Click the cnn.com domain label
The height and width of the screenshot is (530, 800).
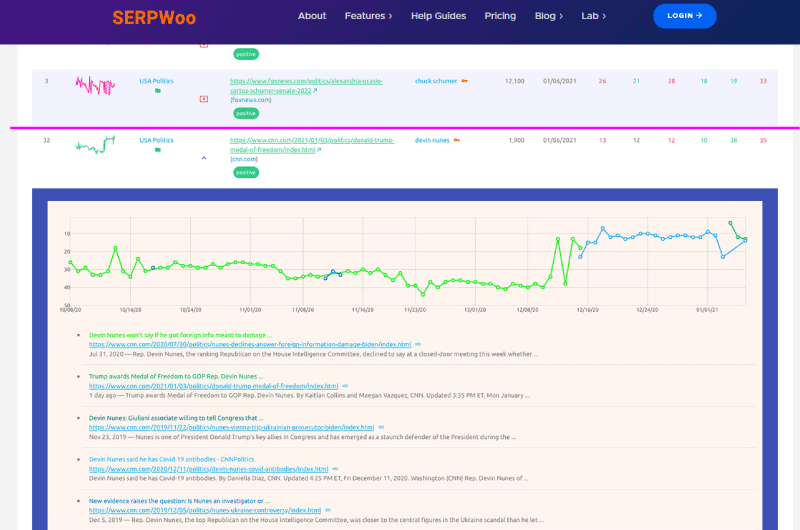244,159
